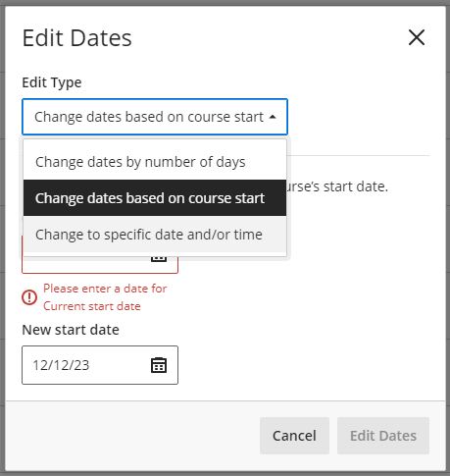Pick Change to specific date and/or time
Image resolution: width=450 pixels, height=476 pixels.
(x=155, y=235)
